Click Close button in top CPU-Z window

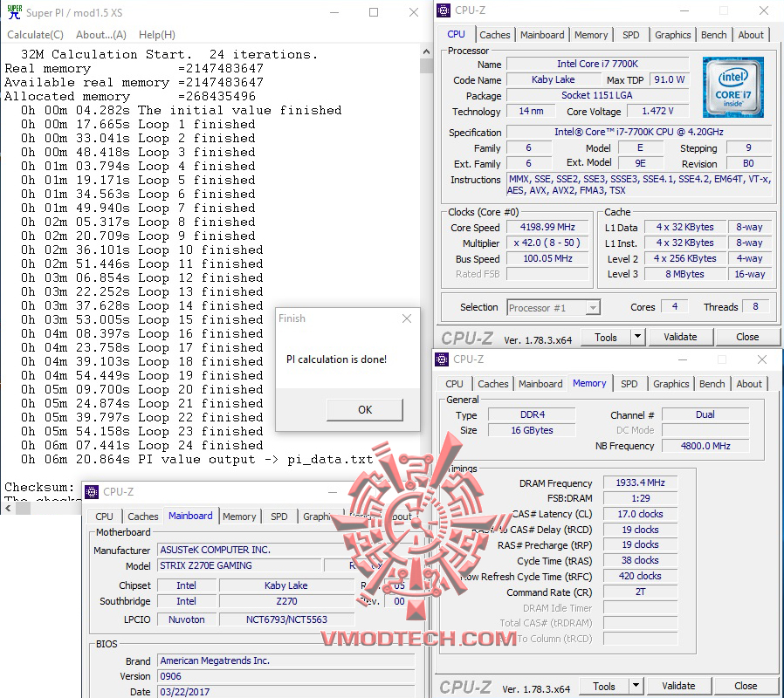pos(747,338)
